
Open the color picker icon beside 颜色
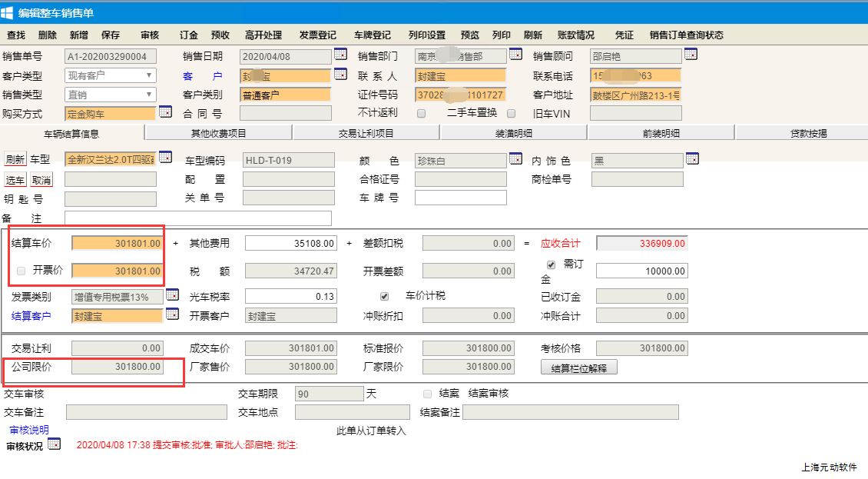[x=515, y=159]
